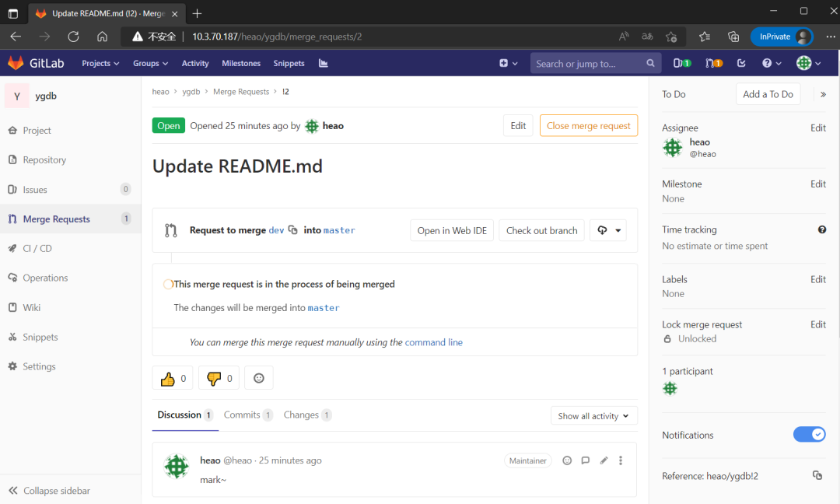Toggle the Notifications switch off
The image size is (840, 504).
[x=809, y=435]
